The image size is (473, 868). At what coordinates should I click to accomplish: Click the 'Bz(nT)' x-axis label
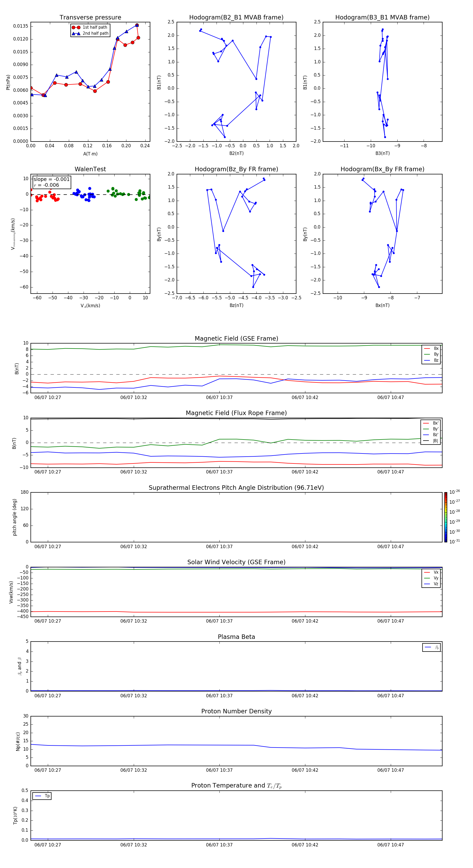236,306
